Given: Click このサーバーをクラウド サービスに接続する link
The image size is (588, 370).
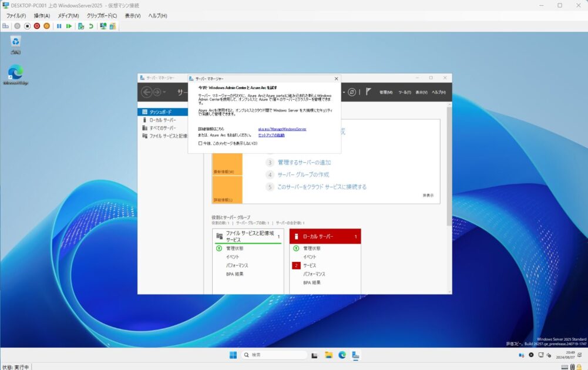Looking at the screenshot, I should (x=322, y=187).
